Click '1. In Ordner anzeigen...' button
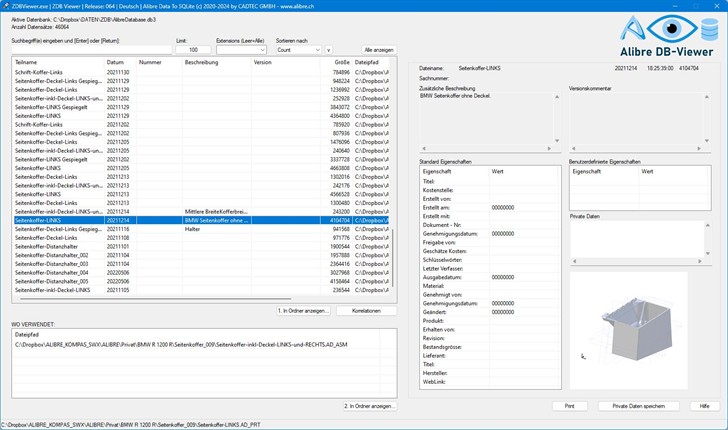728x430 pixels. [x=303, y=311]
